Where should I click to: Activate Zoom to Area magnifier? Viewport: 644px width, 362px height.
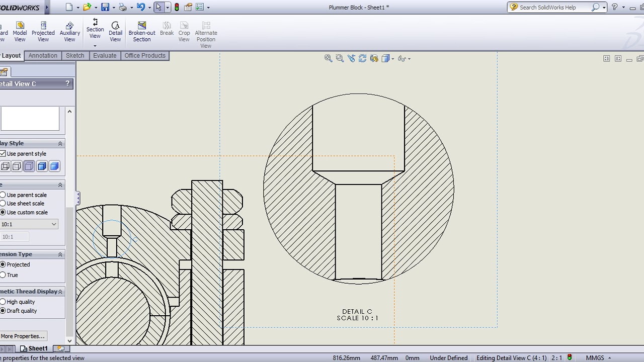point(340,58)
